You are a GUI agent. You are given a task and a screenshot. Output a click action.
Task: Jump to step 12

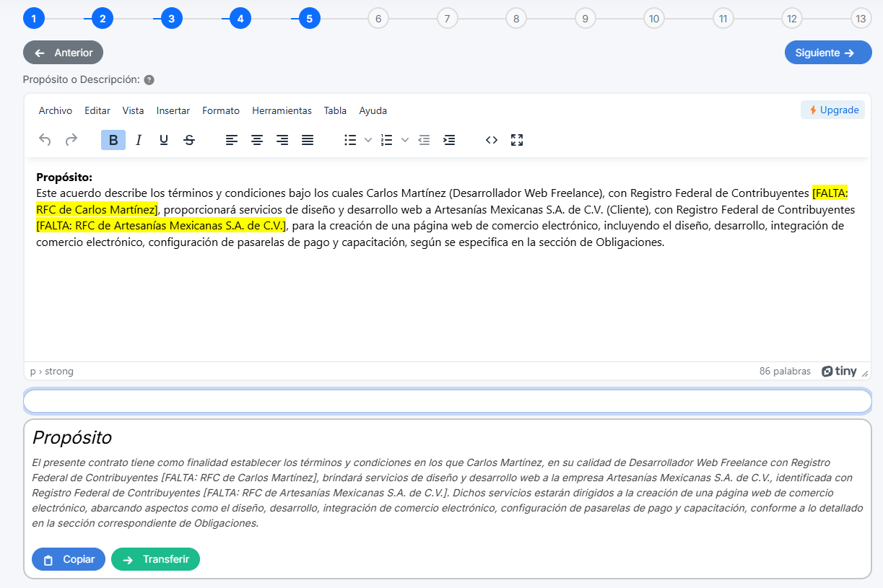tap(792, 18)
